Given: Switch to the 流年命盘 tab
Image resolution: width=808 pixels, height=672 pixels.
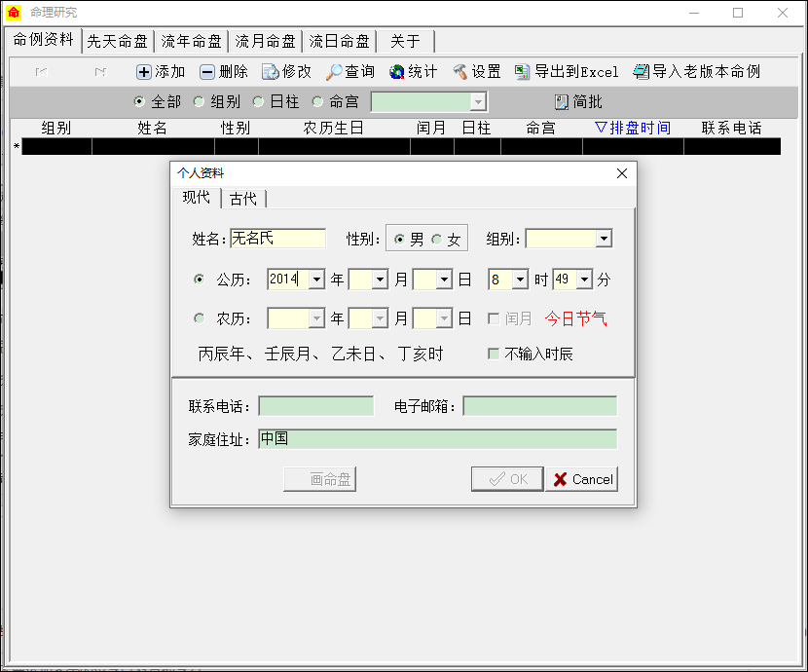Looking at the screenshot, I should [x=191, y=41].
